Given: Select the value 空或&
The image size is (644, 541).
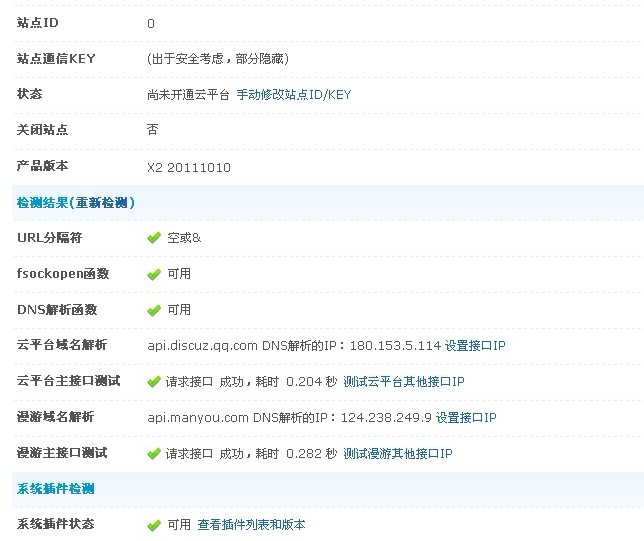Looking at the screenshot, I should coord(184,238).
